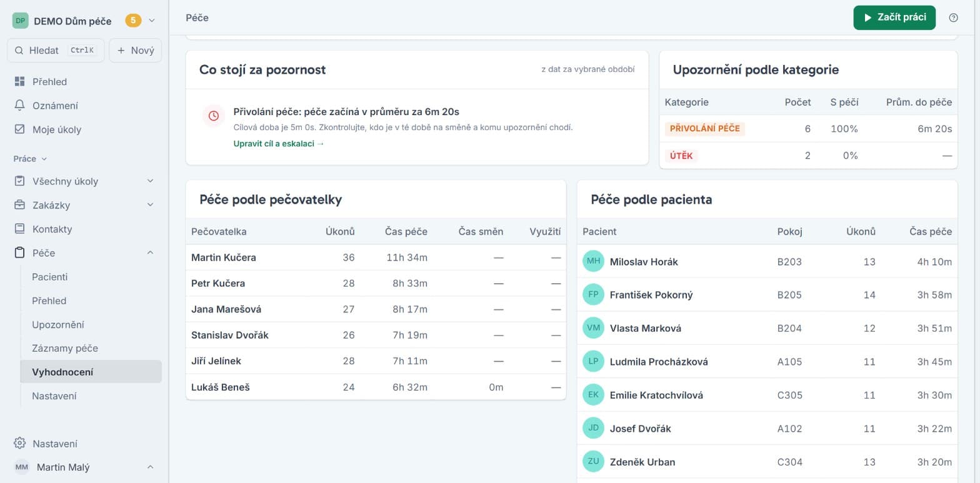Click the DP organization avatar
The width and height of the screenshot is (980, 483).
pyautogui.click(x=21, y=21)
